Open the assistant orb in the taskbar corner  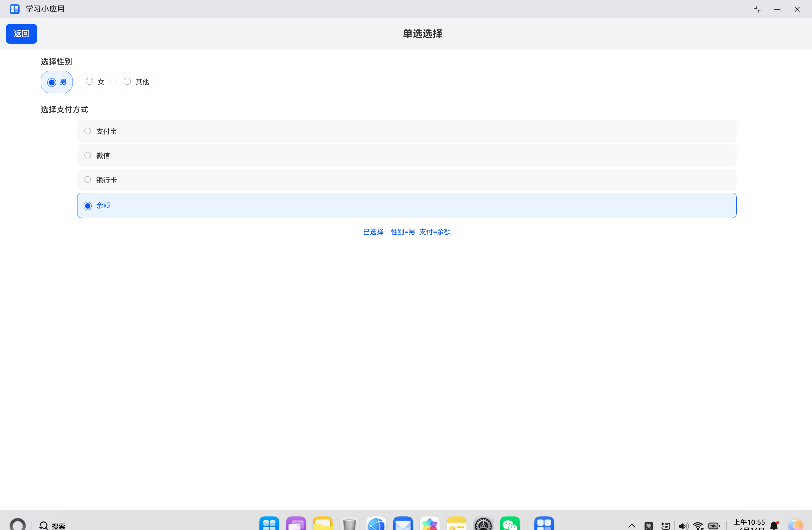(x=796, y=525)
